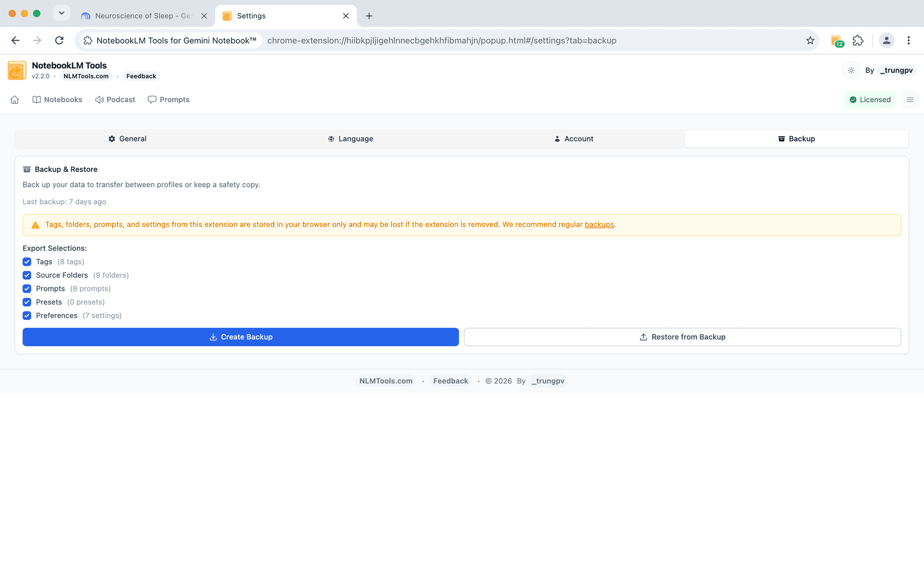924x578 pixels.
Task: Uncheck the Prompts export checkbox
Action: pos(27,289)
